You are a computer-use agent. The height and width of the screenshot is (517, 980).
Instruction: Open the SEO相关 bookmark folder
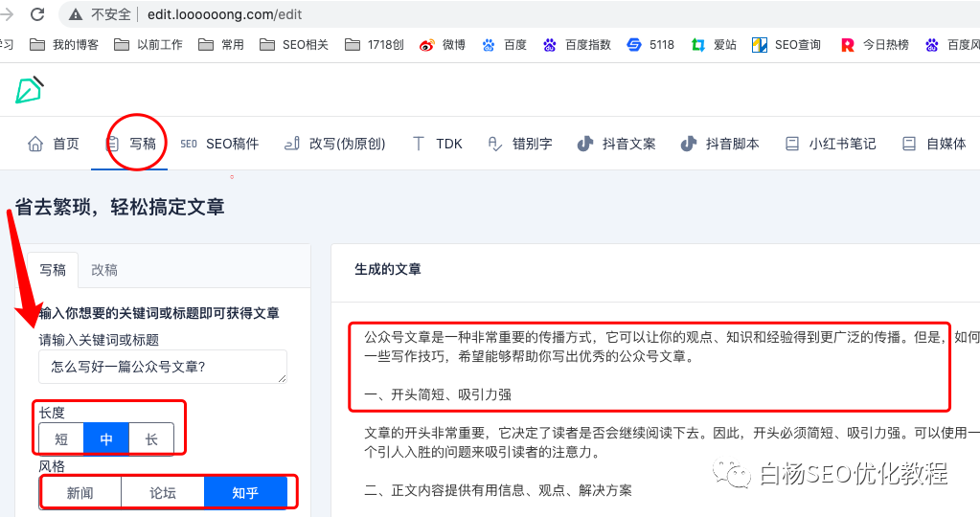pos(294,45)
